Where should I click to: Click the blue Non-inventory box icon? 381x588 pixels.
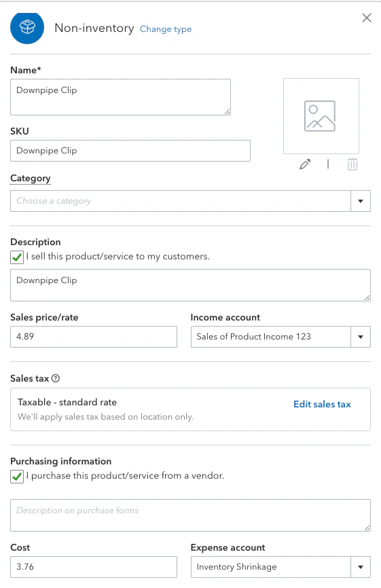point(27,27)
